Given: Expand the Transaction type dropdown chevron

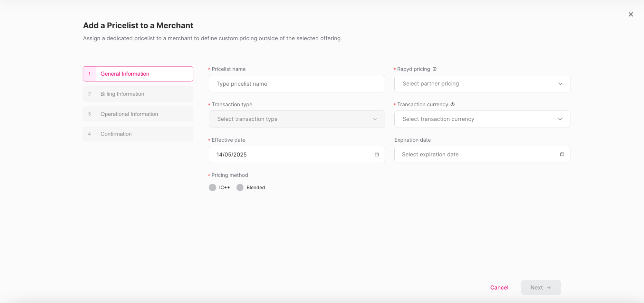Looking at the screenshot, I should [375, 119].
